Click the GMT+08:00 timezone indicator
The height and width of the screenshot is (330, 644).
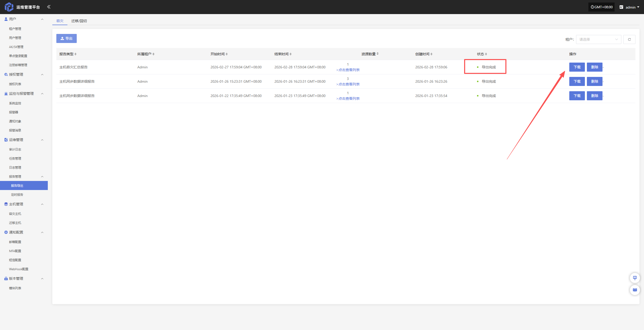click(601, 7)
